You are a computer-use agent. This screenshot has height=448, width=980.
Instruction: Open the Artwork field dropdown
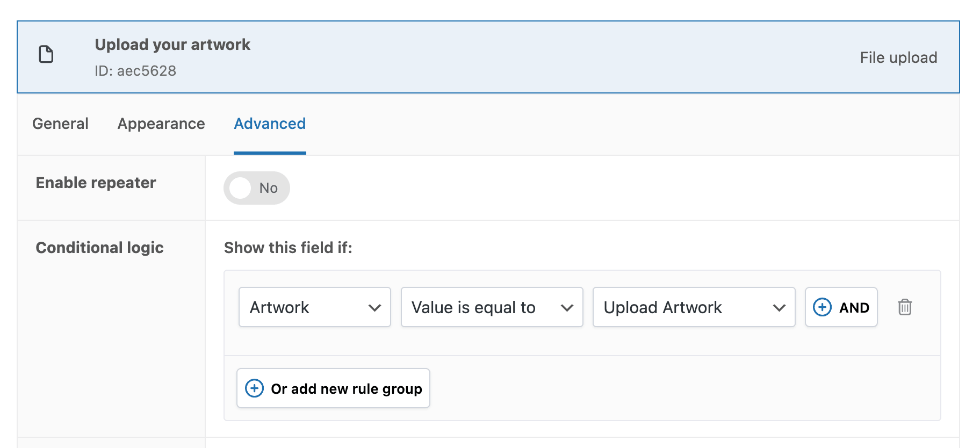(x=314, y=307)
